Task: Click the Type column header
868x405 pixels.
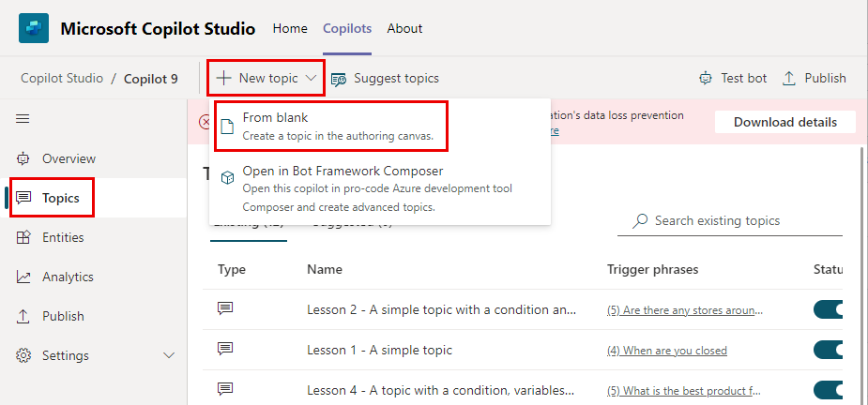Action: click(232, 269)
